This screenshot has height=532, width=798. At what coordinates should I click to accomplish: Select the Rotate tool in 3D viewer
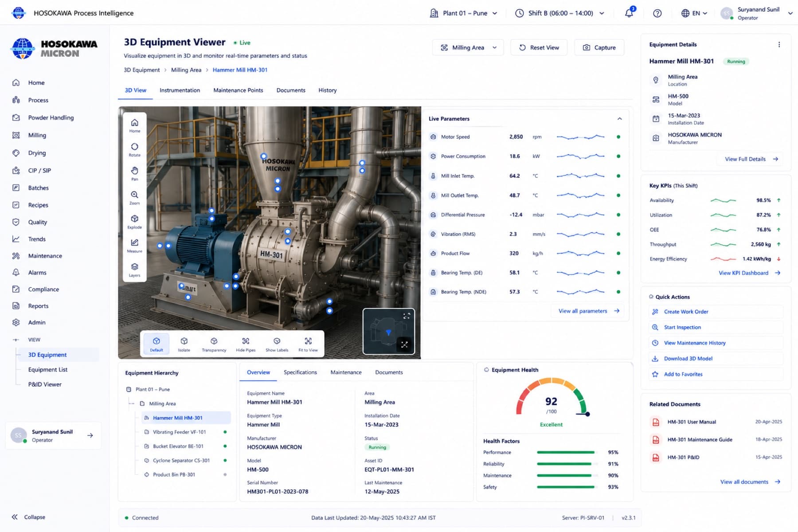click(x=134, y=149)
